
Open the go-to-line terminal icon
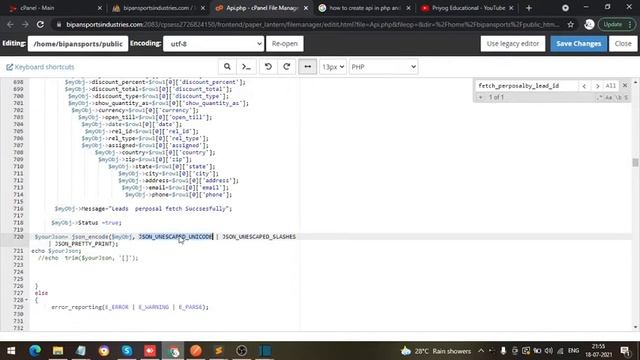point(246,67)
